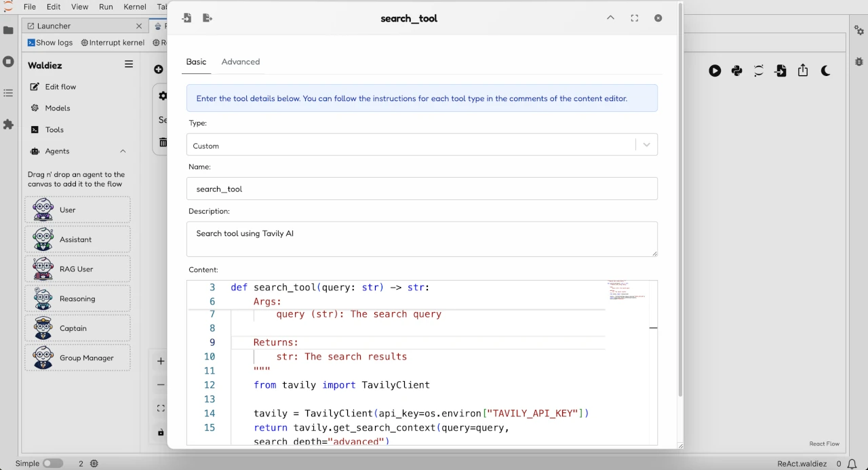Click the export flow share icon
868x470 pixels.
[x=803, y=70]
